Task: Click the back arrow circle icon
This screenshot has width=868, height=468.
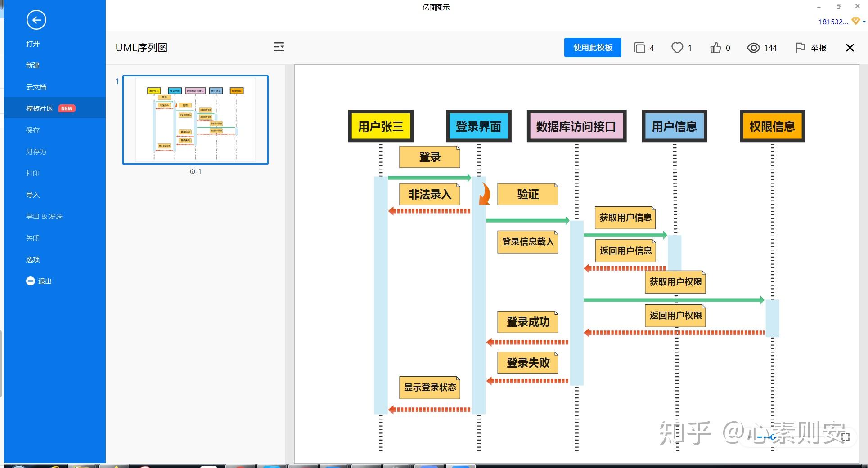Action: [36, 20]
